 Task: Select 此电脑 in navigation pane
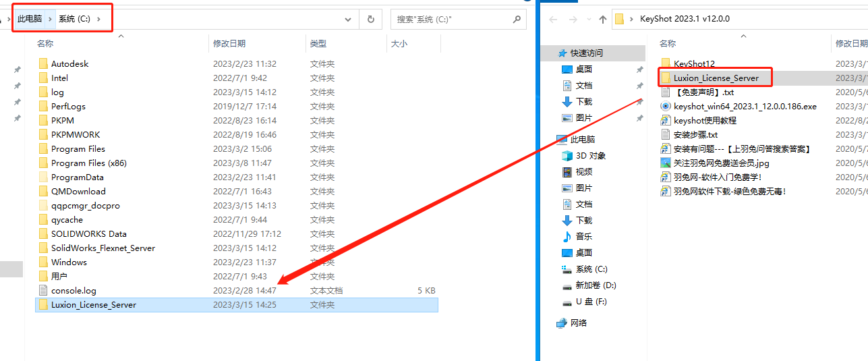(583, 139)
